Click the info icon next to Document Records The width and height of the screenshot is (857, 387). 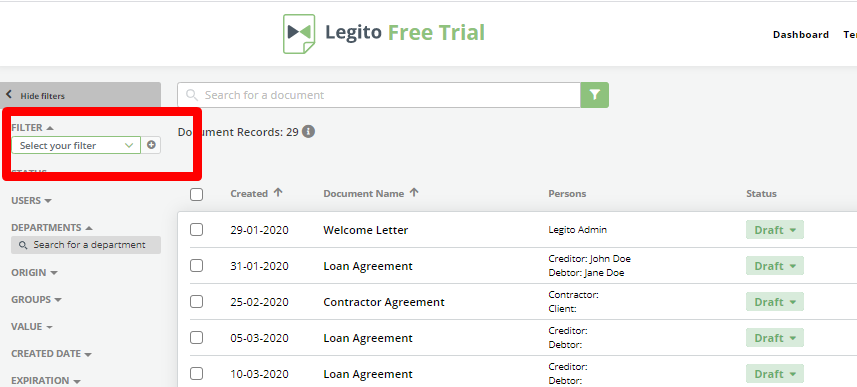[x=309, y=132]
